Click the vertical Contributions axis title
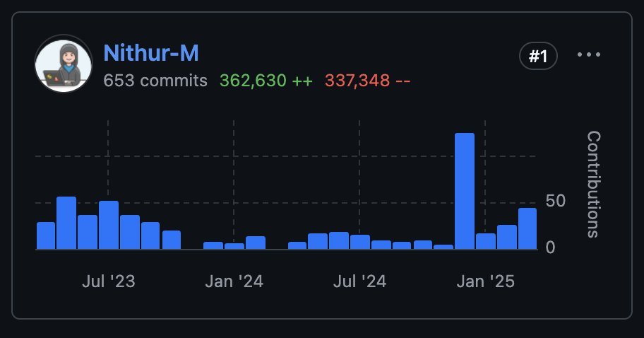Screen dimensions: 644x338 [x=593, y=184]
